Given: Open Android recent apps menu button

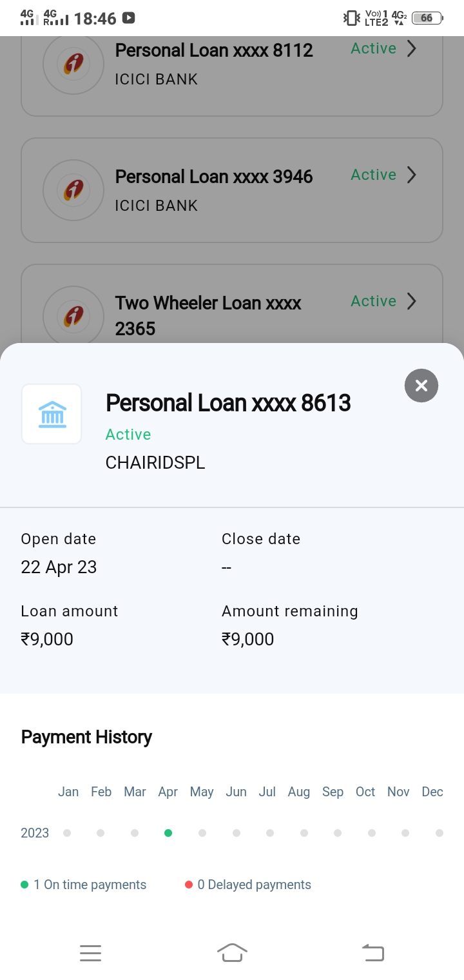Looking at the screenshot, I should pos(91,952).
